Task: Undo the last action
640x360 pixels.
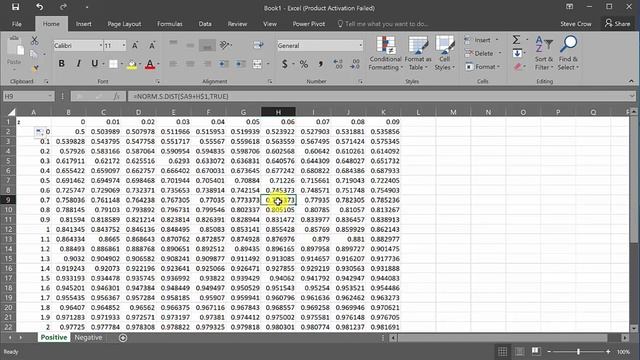Action: pyautogui.click(x=39, y=7)
